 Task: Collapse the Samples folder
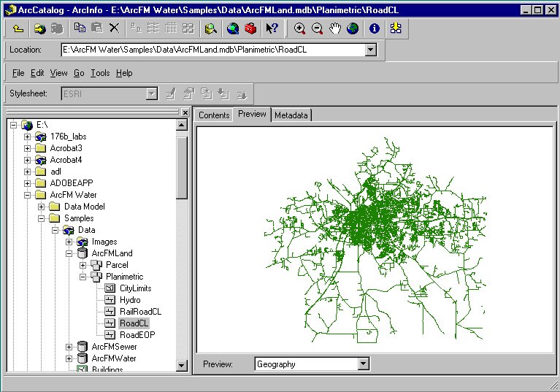(x=41, y=218)
